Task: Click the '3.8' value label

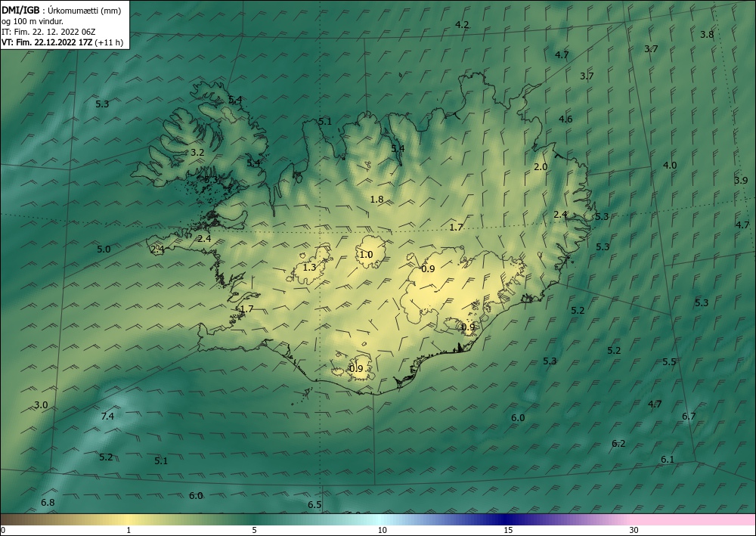Action: (x=707, y=34)
